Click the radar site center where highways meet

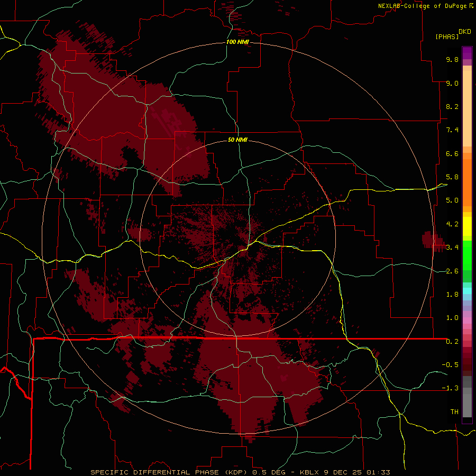coord(249,245)
